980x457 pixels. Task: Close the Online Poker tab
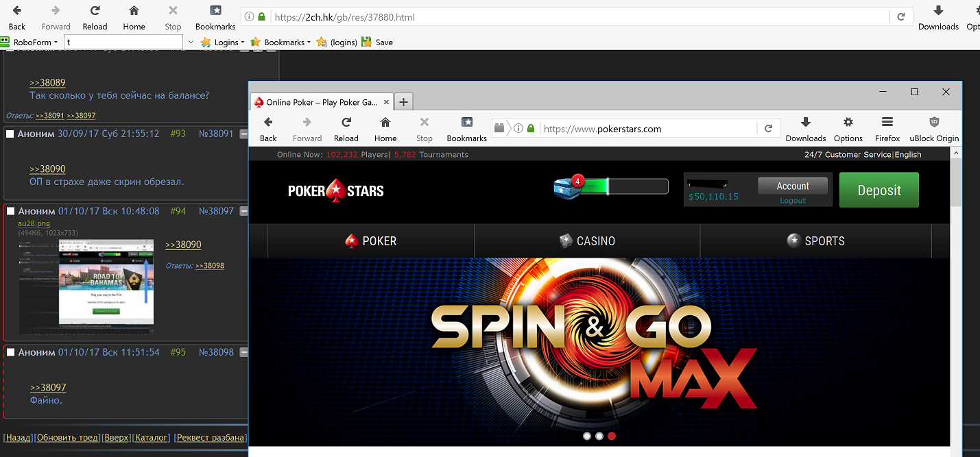(x=386, y=102)
